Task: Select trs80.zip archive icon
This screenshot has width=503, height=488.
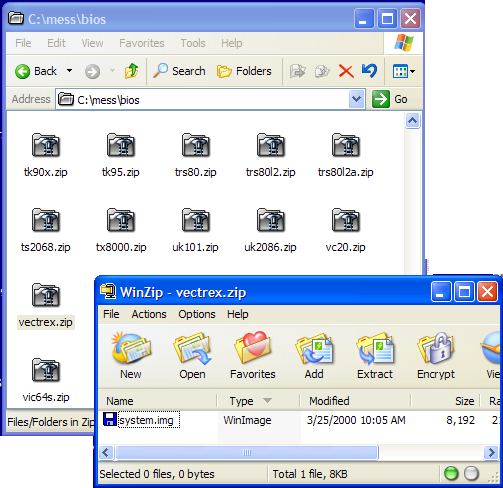Action: [196, 145]
